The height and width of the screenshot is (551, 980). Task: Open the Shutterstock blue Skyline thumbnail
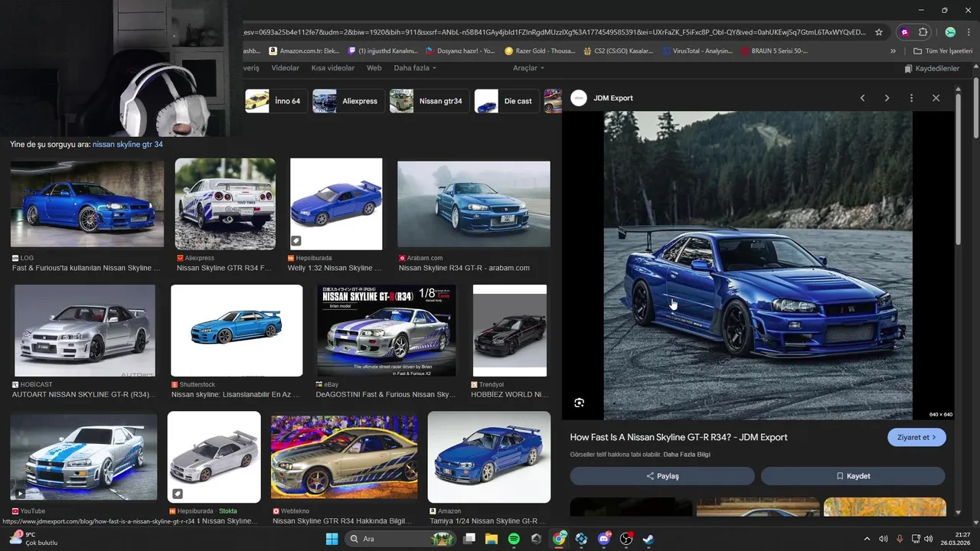click(237, 331)
